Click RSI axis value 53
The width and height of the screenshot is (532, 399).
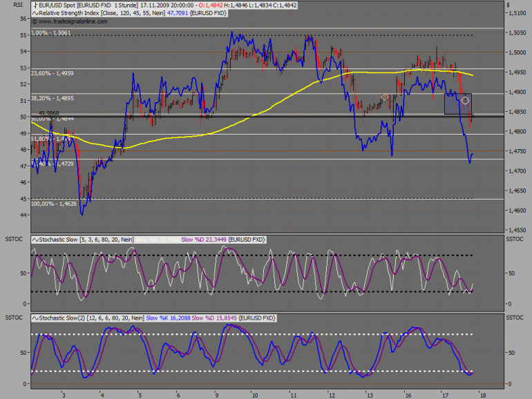(x=23, y=68)
